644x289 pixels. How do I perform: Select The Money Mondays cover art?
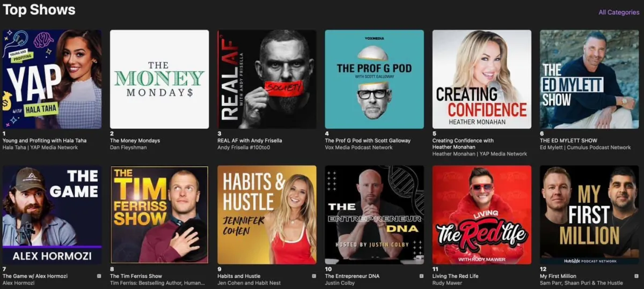[x=159, y=79]
